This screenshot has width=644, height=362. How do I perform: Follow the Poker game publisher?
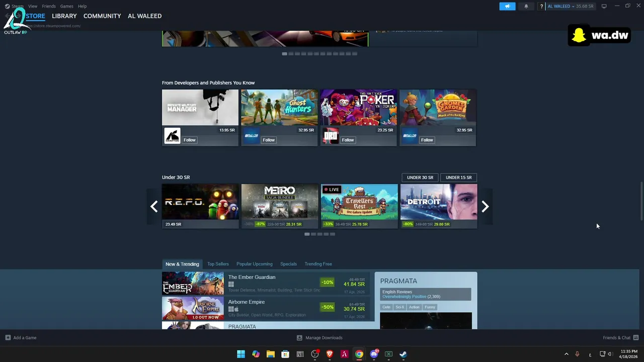click(x=348, y=140)
